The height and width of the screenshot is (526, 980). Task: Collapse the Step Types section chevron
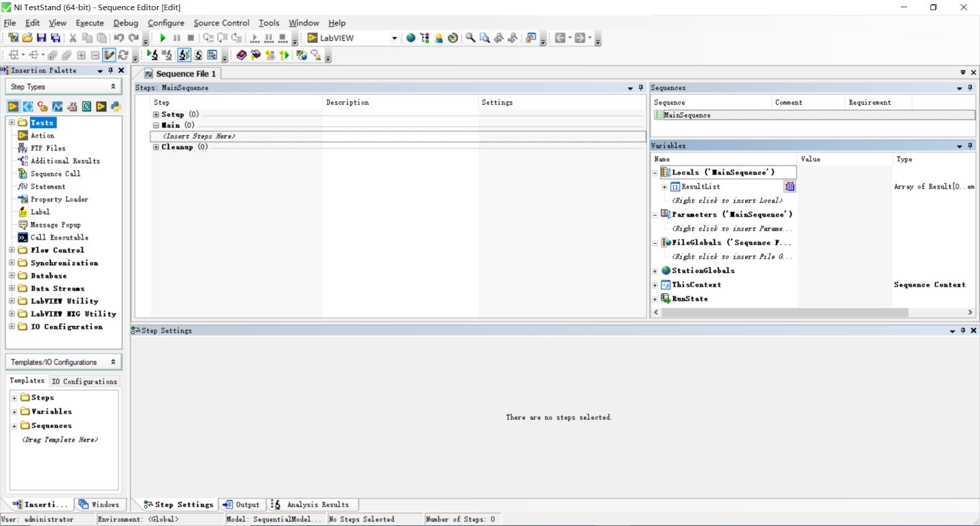click(113, 87)
